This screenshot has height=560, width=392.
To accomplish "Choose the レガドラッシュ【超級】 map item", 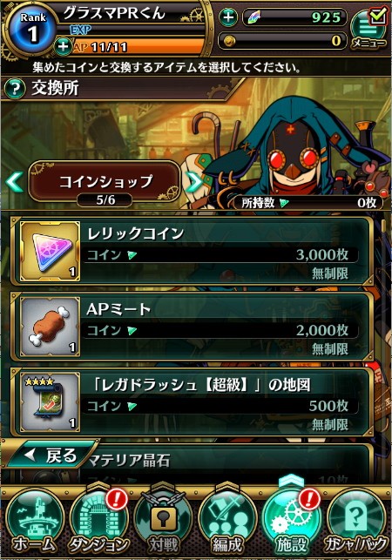I will pos(193,402).
